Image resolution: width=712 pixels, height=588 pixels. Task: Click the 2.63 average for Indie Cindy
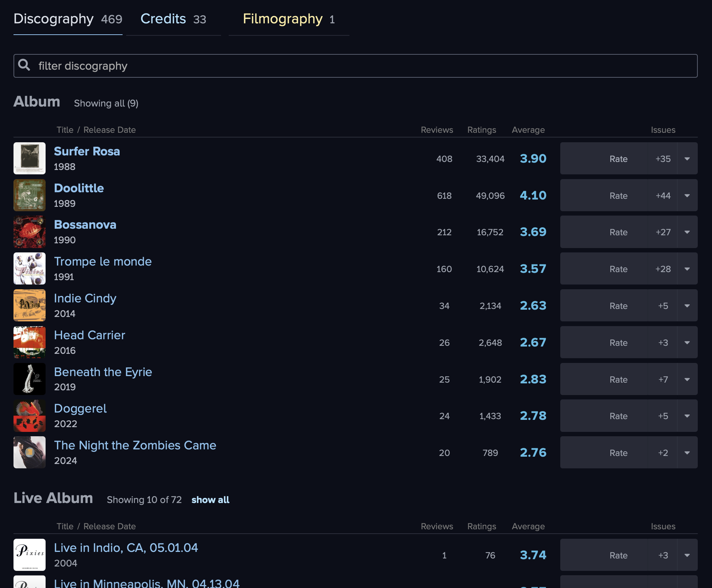(533, 305)
